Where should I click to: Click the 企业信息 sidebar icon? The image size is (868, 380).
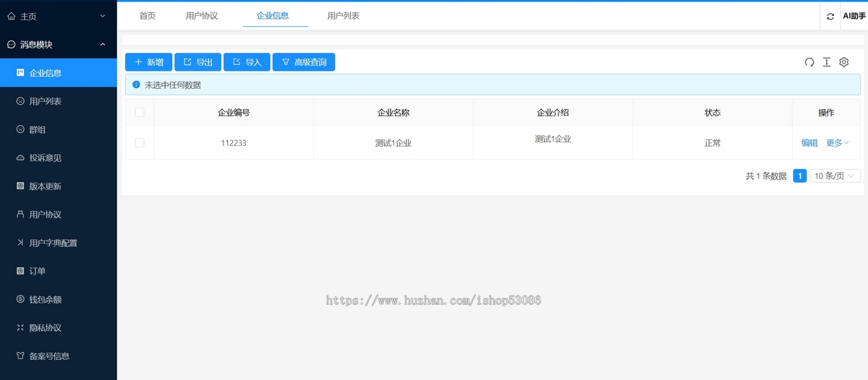[20, 73]
